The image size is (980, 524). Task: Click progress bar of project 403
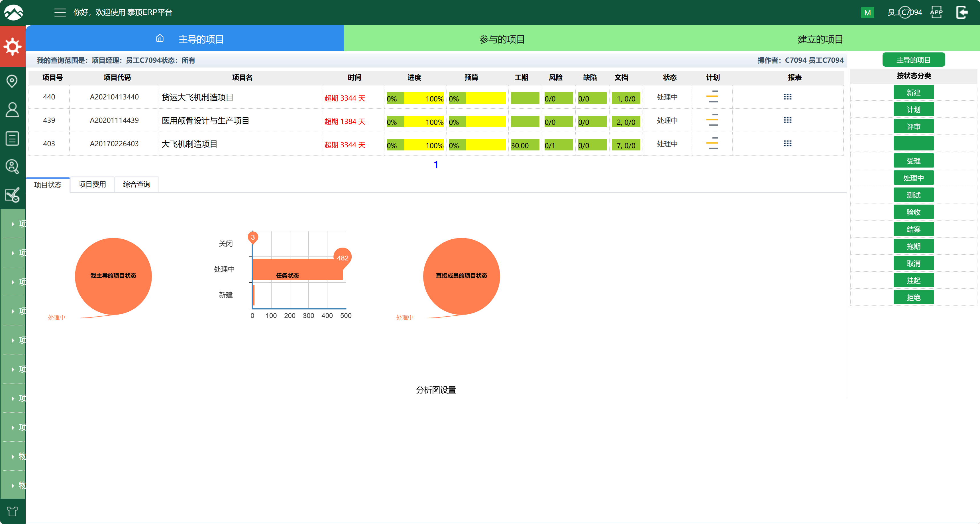(x=415, y=145)
